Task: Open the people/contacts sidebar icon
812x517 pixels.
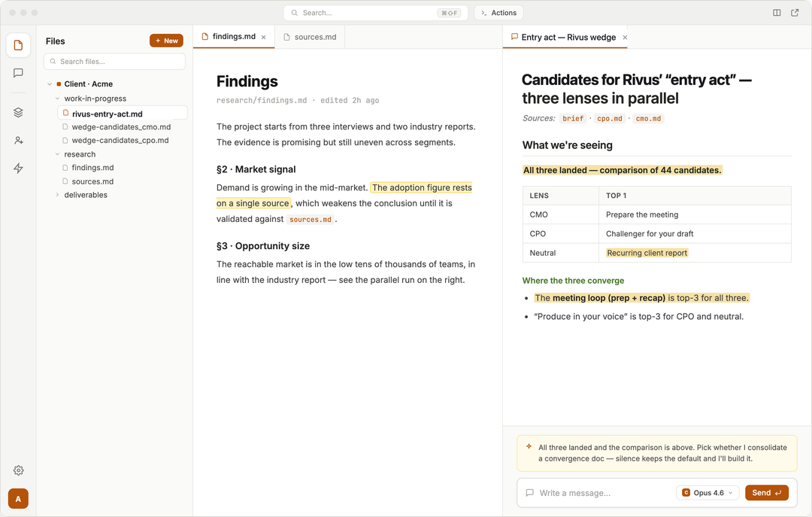Action: click(x=18, y=141)
